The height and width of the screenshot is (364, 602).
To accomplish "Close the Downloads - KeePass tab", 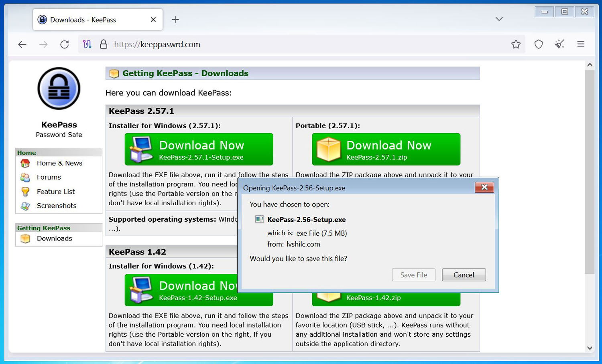I will 153,20.
